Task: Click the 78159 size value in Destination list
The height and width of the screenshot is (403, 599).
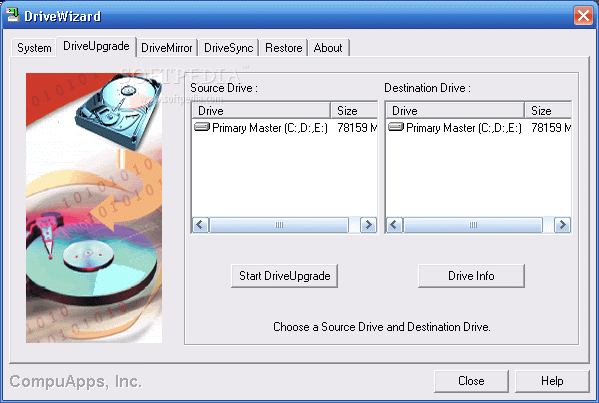Action: [551, 128]
